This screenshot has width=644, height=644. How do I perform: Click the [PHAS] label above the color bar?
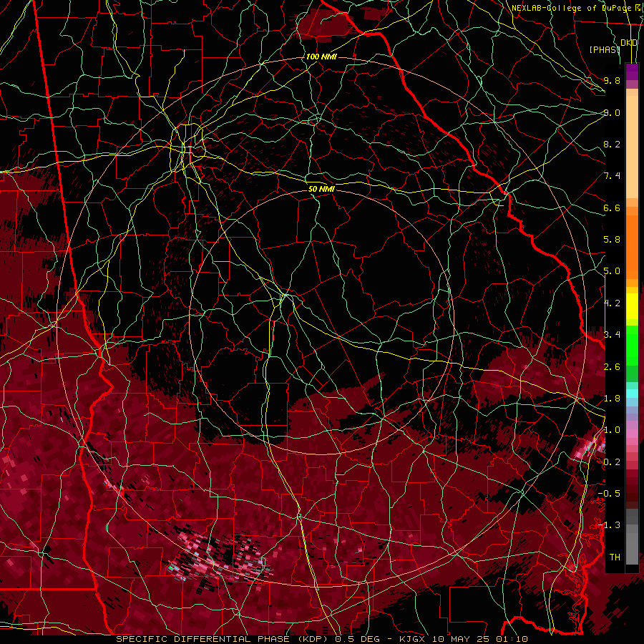(x=605, y=49)
